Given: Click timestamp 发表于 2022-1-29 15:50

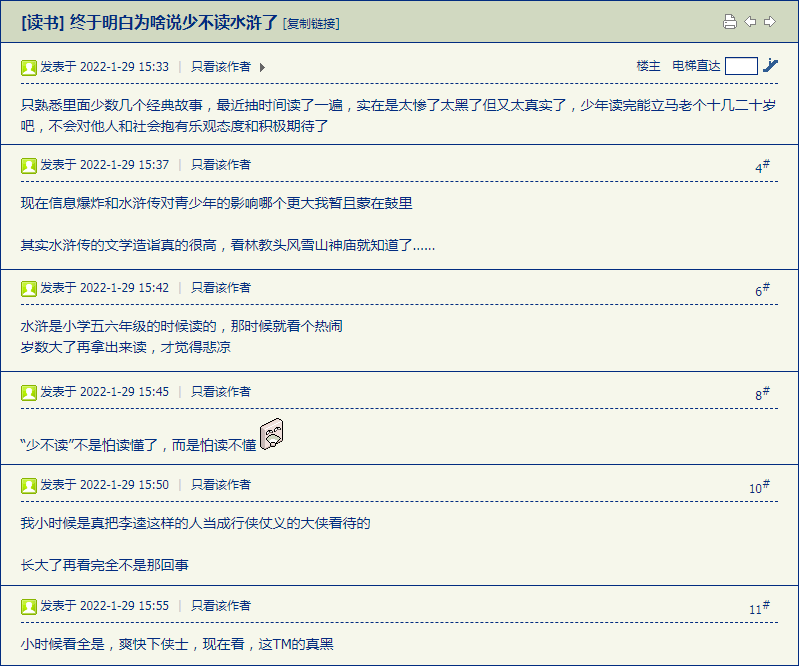Looking at the screenshot, I should click(x=104, y=485).
